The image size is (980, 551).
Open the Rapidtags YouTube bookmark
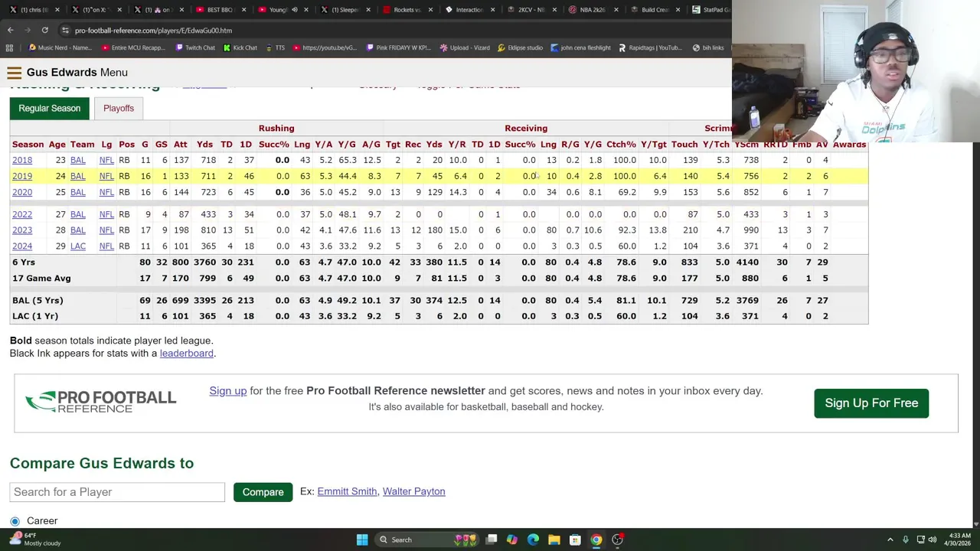click(650, 47)
